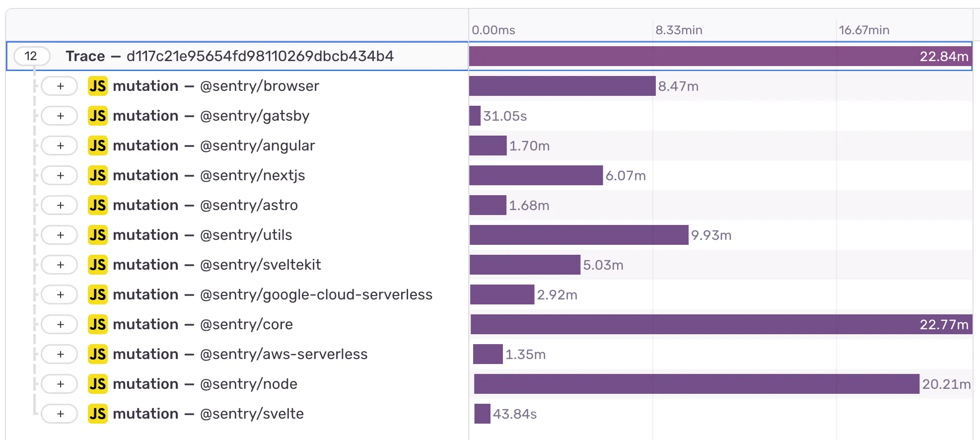Image resolution: width=980 pixels, height=440 pixels.
Task: Click the JS icon beside @sentry/angular mutation
Action: (x=97, y=146)
